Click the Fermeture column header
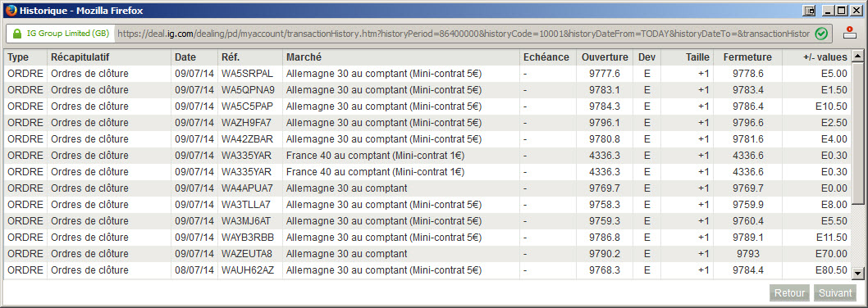This screenshot has width=868, height=308. tap(747, 57)
